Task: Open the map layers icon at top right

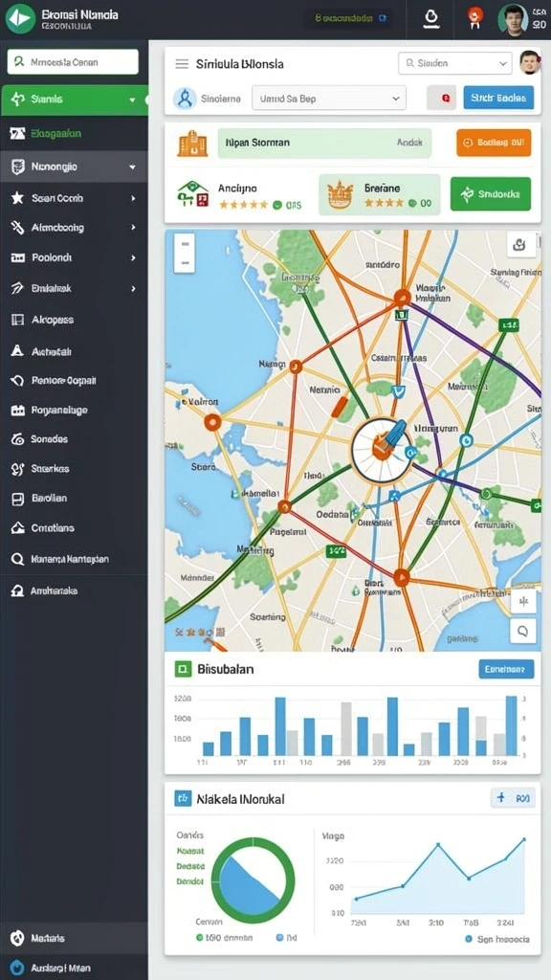Action: [520, 244]
